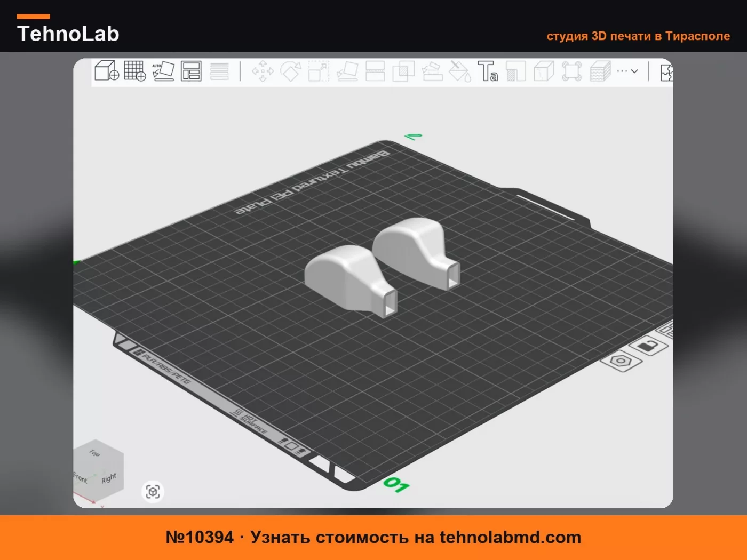
Task: Open the Cut tool
Action: (375, 71)
